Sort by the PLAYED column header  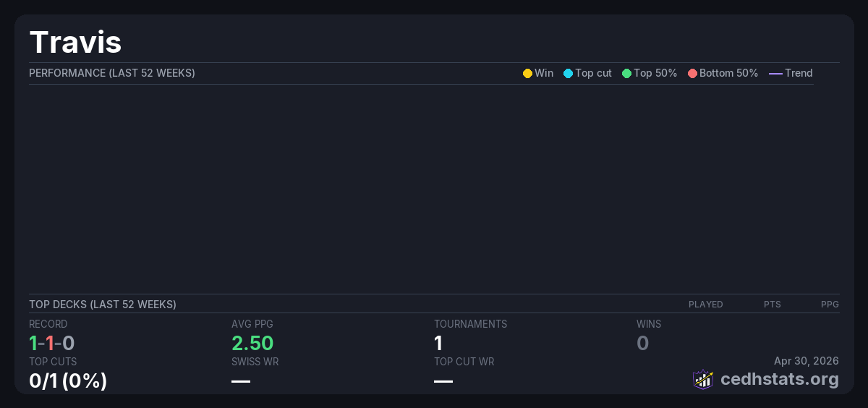[x=705, y=305]
